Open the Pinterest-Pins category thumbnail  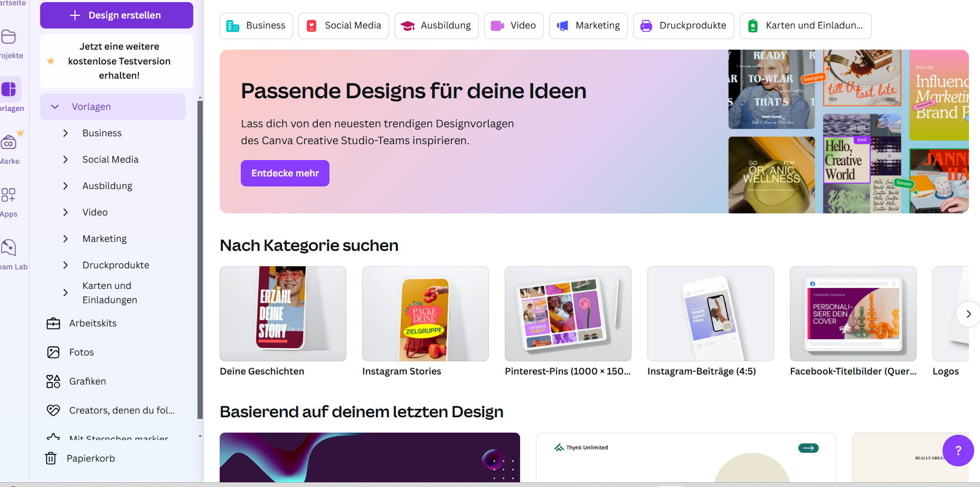568,314
